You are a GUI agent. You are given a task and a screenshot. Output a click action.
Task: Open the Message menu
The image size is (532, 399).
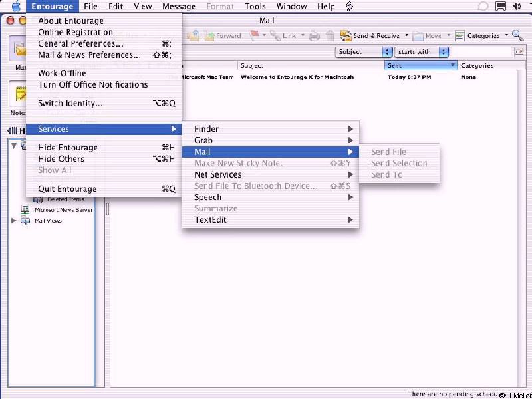point(179,7)
